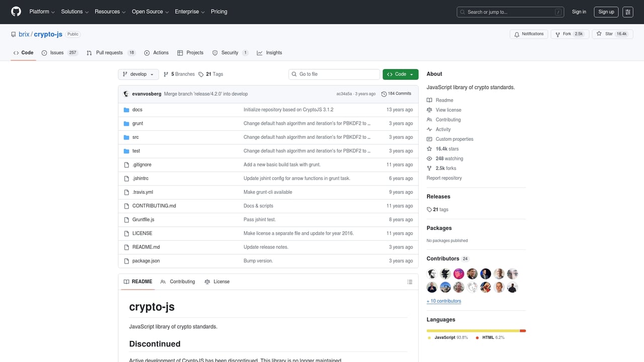Click the watching eye icon showing 248

(x=429, y=158)
